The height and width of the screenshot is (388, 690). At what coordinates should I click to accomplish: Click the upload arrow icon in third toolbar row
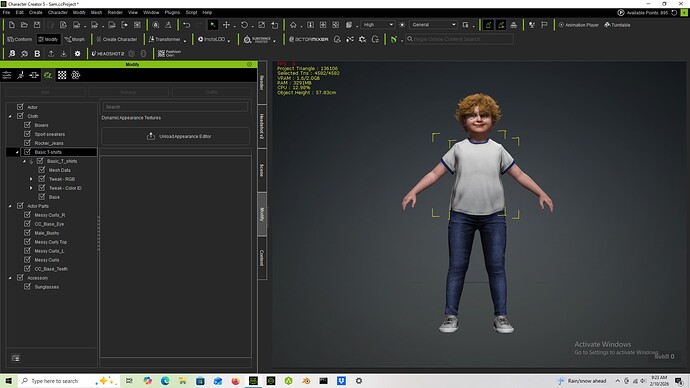tap(51, 54)
